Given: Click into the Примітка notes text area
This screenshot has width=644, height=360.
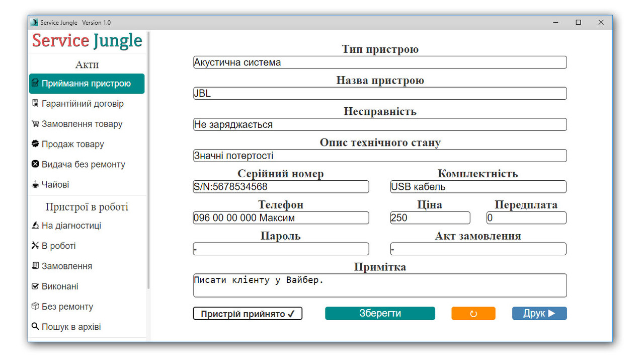Looking at the screenshot, I should coord(380,285).
